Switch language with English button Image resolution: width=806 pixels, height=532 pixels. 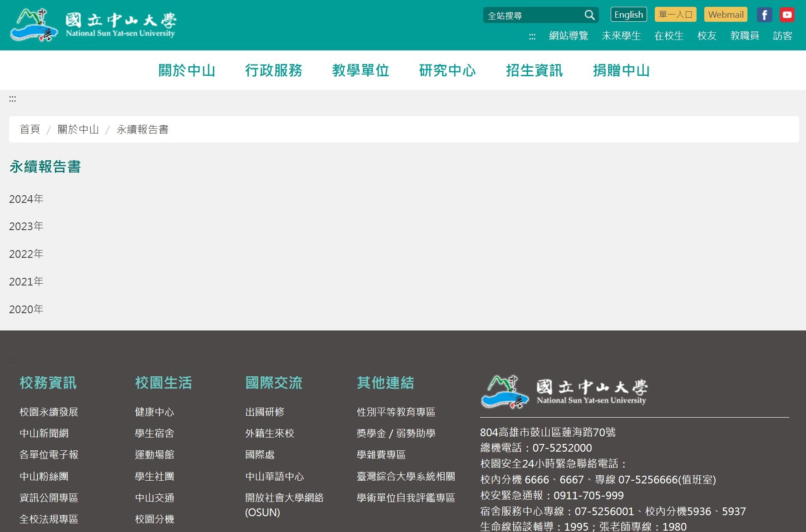(628, 15)
